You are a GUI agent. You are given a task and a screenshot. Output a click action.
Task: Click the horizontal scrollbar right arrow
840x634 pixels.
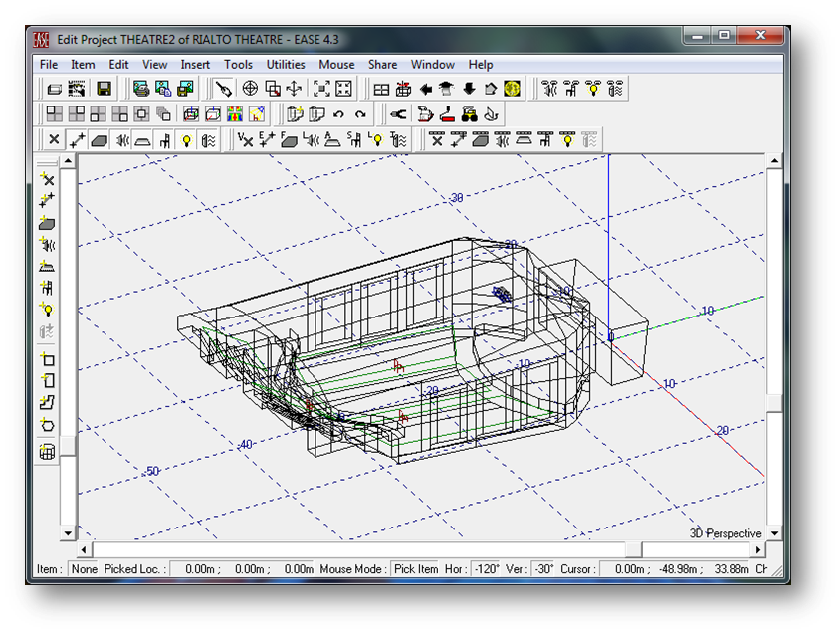click(758, 550)
